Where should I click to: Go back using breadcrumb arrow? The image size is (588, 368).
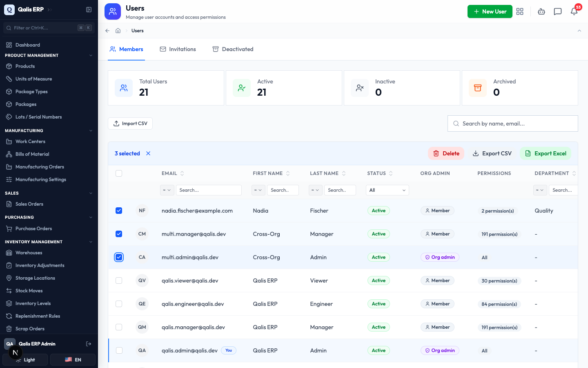107,31
